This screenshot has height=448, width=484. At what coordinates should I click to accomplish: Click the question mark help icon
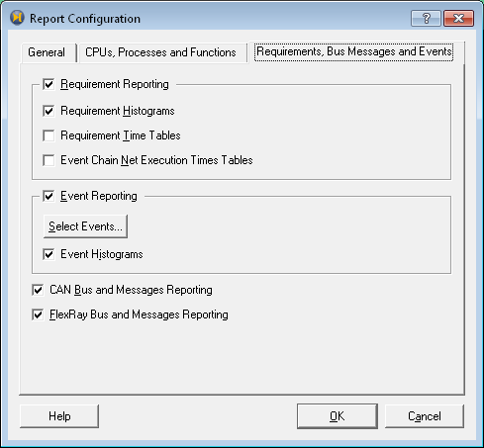(426, 18)
